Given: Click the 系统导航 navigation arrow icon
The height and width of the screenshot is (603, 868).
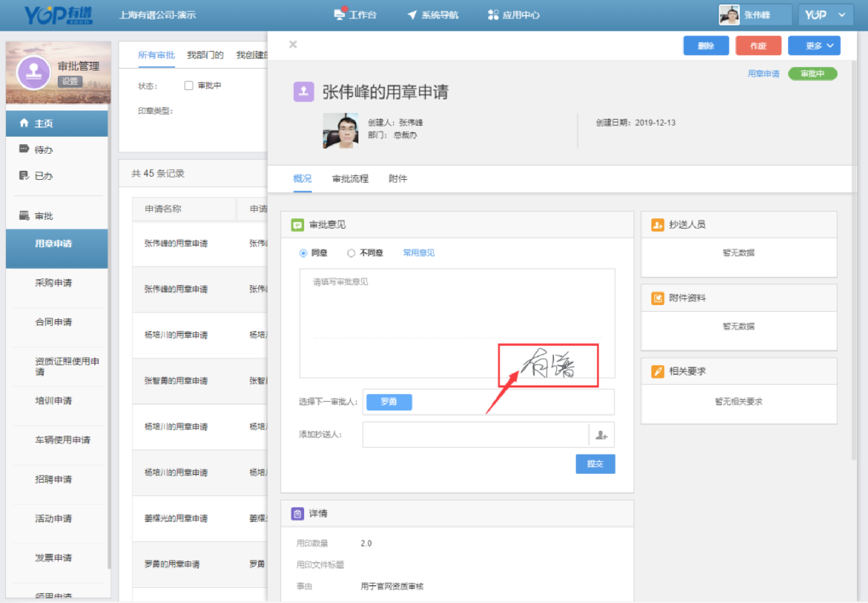Looking at the screenshot, I should click(412, 15).
